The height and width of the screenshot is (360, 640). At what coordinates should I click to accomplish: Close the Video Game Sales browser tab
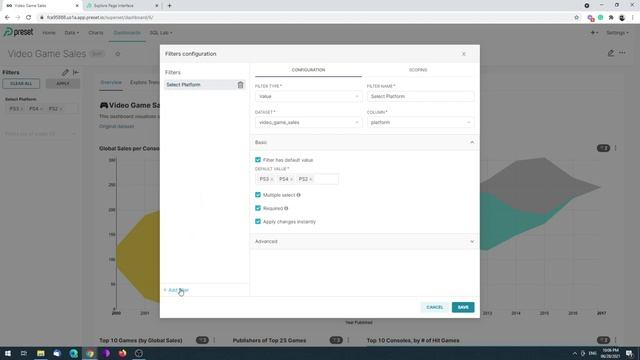pos(77,6)
